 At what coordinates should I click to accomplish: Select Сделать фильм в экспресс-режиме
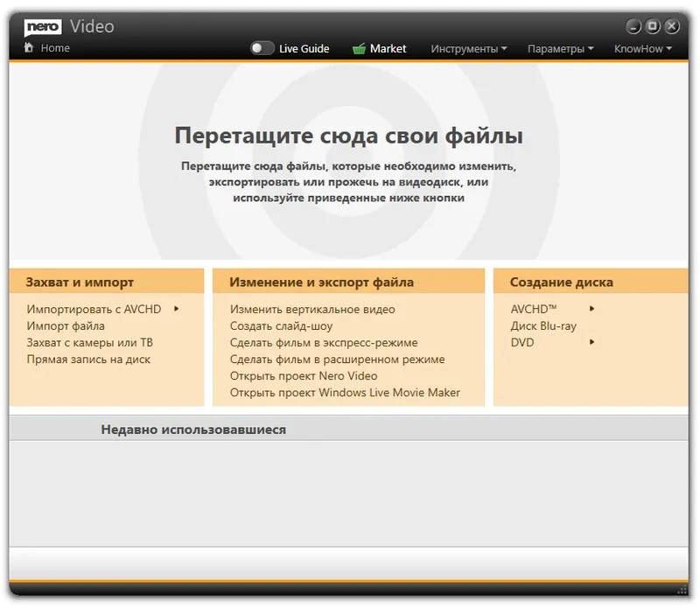pyautogui.click(x=324, y=342)
